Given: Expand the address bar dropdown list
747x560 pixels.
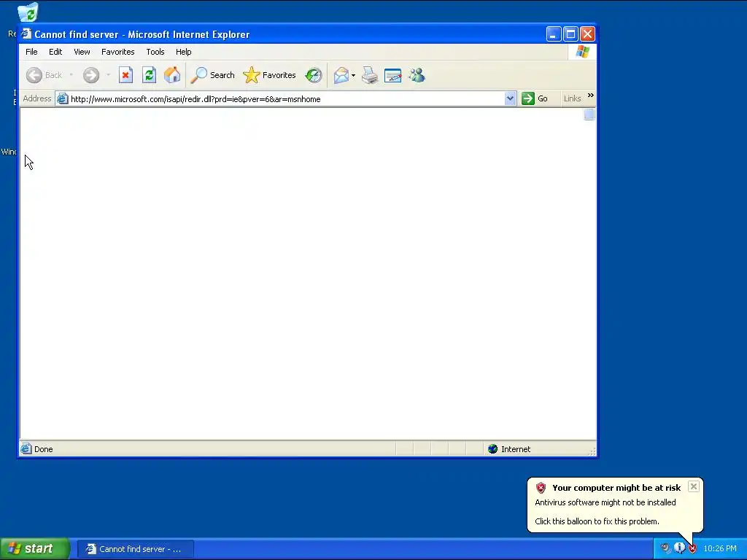Looking at the screenshot, I should pos(510,98).
